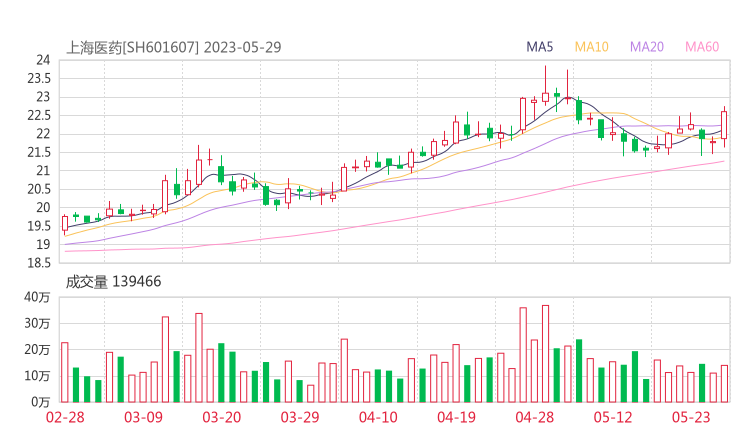Image resolution: width=740 pixels, height=440 pixels.
Task: Click the MA20 legend label
Action: tap(647, 47)
